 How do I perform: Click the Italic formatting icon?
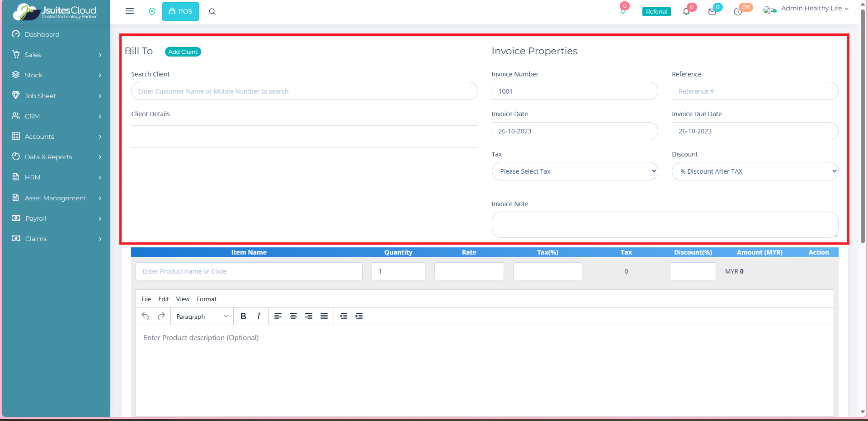259,316
